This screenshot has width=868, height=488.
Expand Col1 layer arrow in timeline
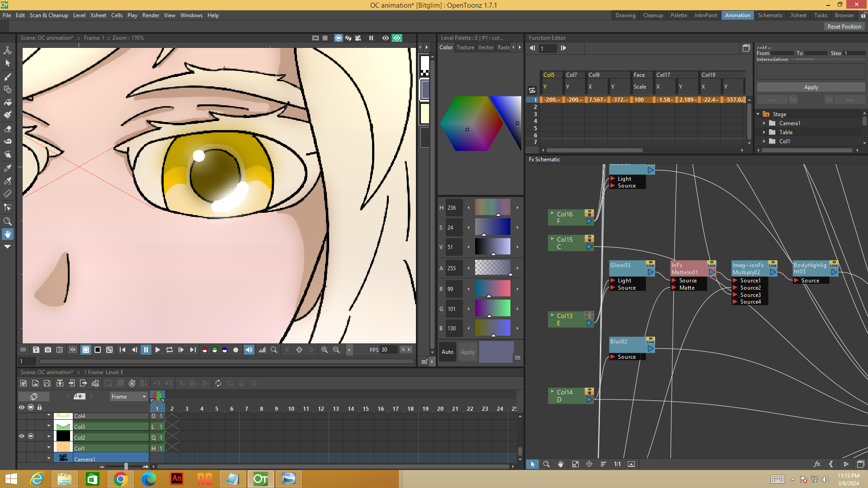[49, 447]
